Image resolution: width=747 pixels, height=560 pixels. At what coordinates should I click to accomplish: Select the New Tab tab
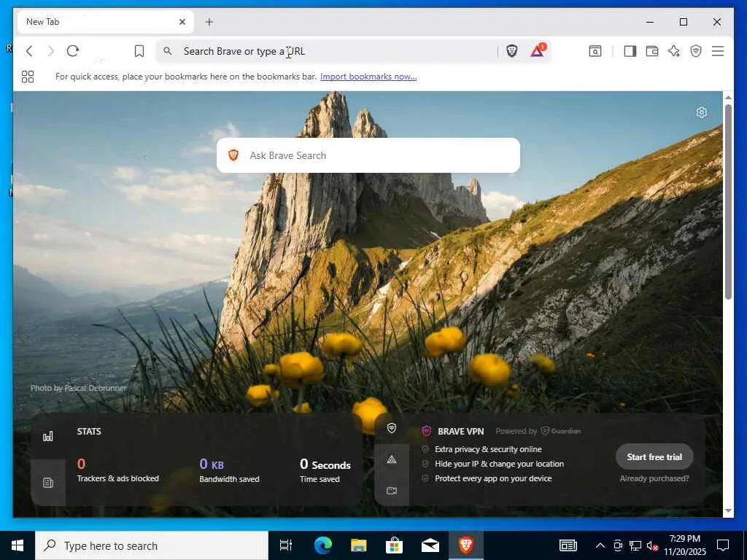(x=105, y=22)
